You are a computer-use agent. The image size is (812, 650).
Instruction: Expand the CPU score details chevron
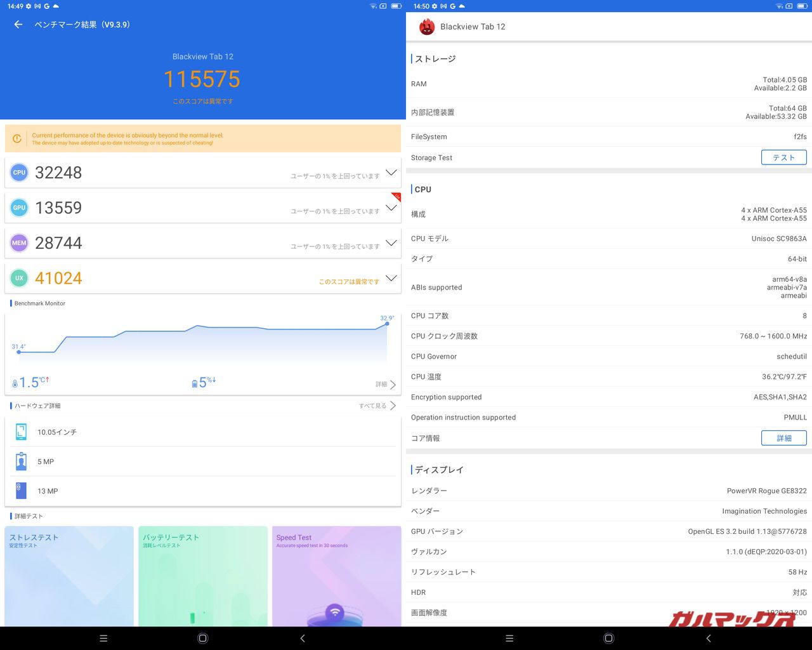pyautogui.click(x=391, y=172)
